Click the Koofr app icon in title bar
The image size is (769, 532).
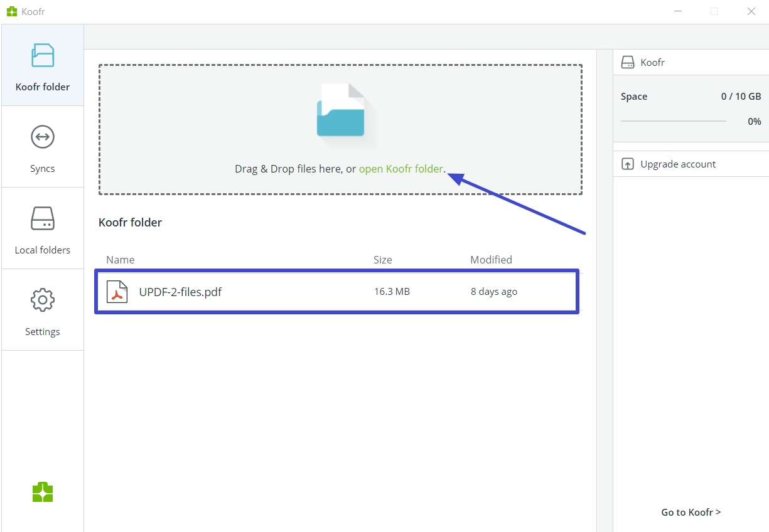[x=12, y=11]
